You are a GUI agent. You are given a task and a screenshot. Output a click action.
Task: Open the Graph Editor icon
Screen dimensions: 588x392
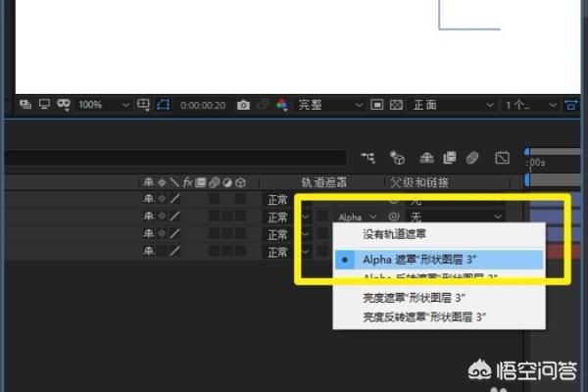[502, 158]
